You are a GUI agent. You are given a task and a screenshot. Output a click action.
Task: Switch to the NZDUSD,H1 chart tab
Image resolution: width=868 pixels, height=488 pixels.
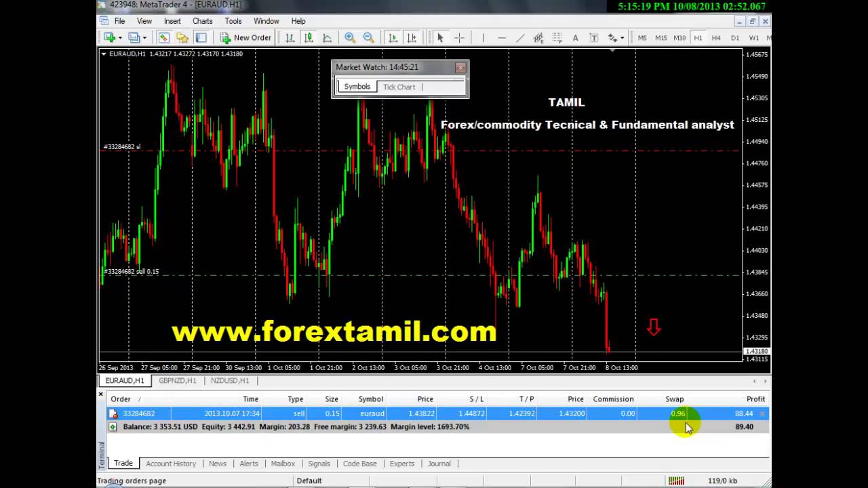click(x=230, y=381)
